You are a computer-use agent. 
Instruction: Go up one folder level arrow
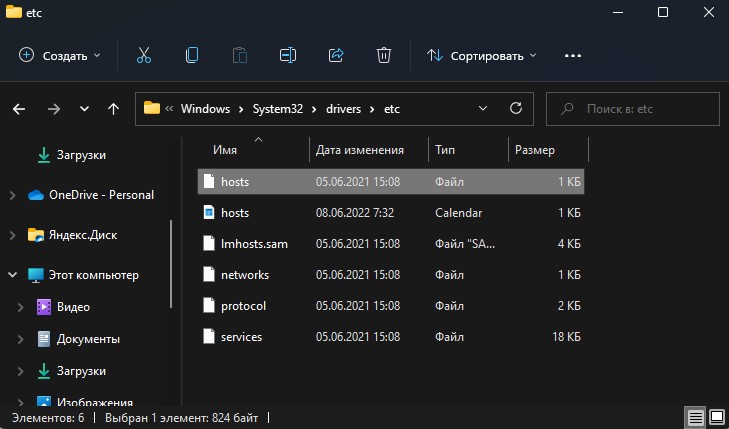[113, 109]
